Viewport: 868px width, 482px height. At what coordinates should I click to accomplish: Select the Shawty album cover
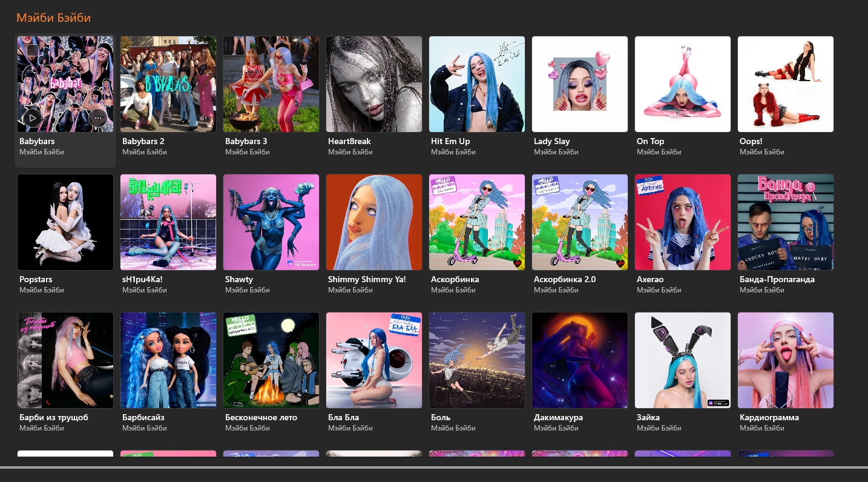click(x=271, y=222)
